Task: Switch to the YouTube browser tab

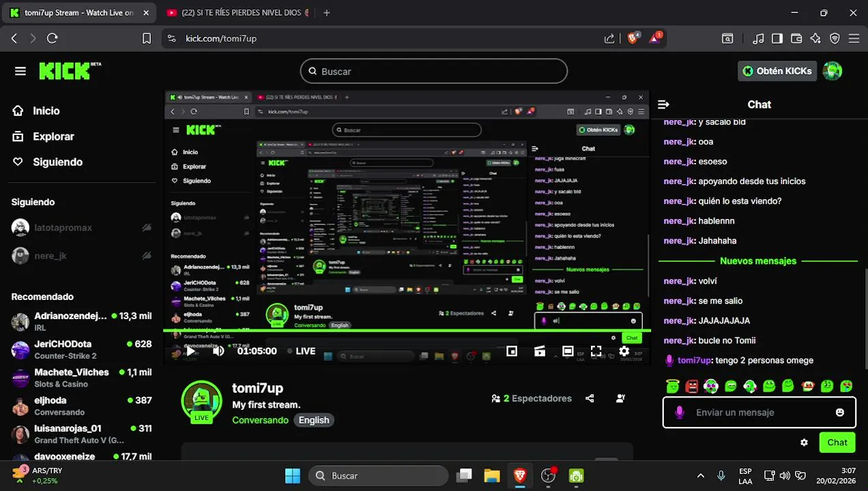Action: click(x=239, y=13)
